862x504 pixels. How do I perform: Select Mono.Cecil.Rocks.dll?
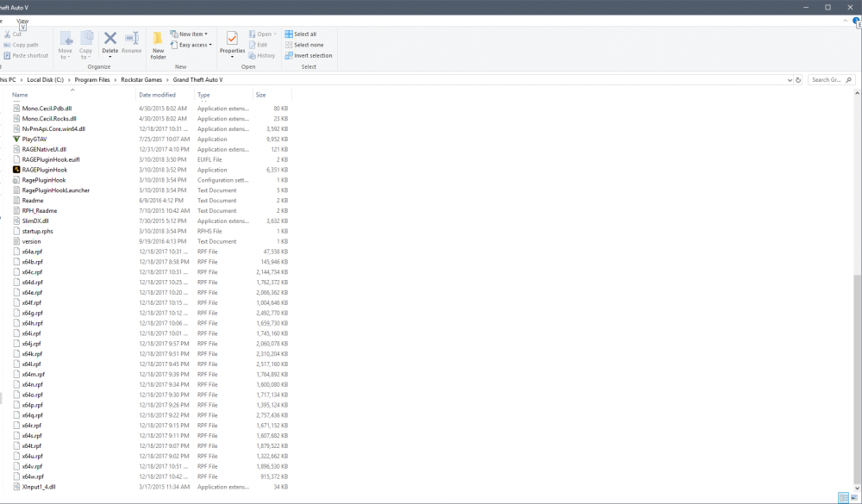tap(49, 119)
